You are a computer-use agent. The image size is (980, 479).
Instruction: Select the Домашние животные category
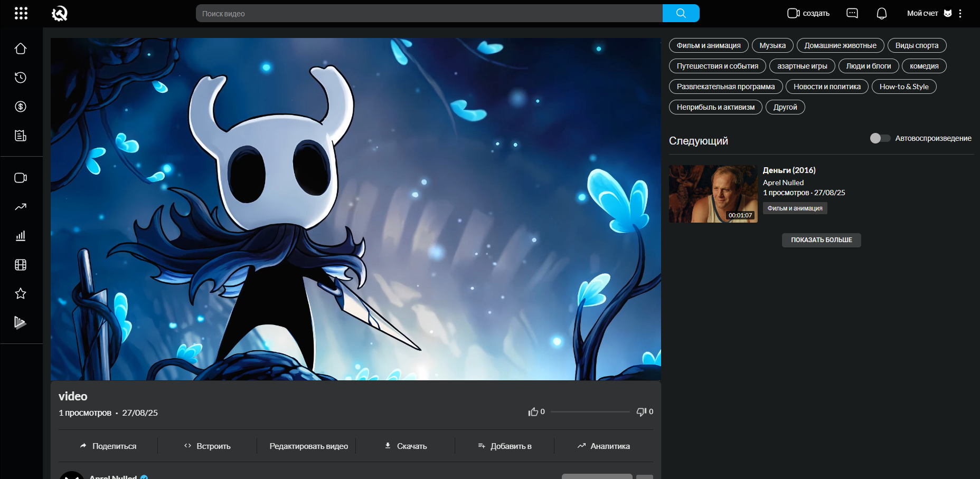tap(841, 45)
